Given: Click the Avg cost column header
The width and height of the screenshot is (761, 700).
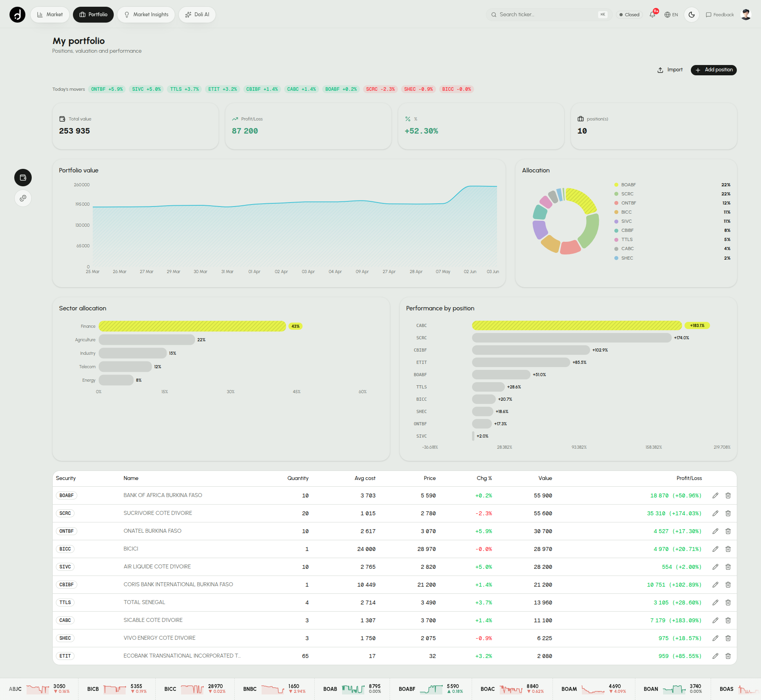Looking at the screenshot, I should click(365, 478).
